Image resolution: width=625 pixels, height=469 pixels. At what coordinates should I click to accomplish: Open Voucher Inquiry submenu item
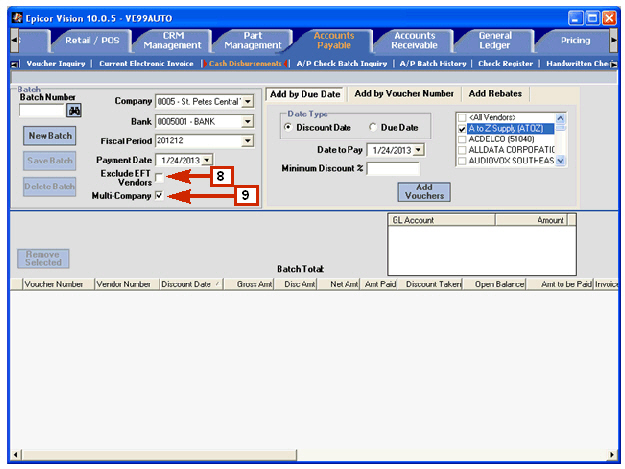click(x=56, y=63)
